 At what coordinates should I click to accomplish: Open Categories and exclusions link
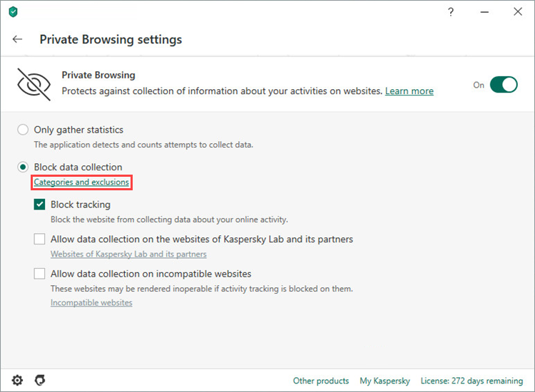[x=81, y=182]
